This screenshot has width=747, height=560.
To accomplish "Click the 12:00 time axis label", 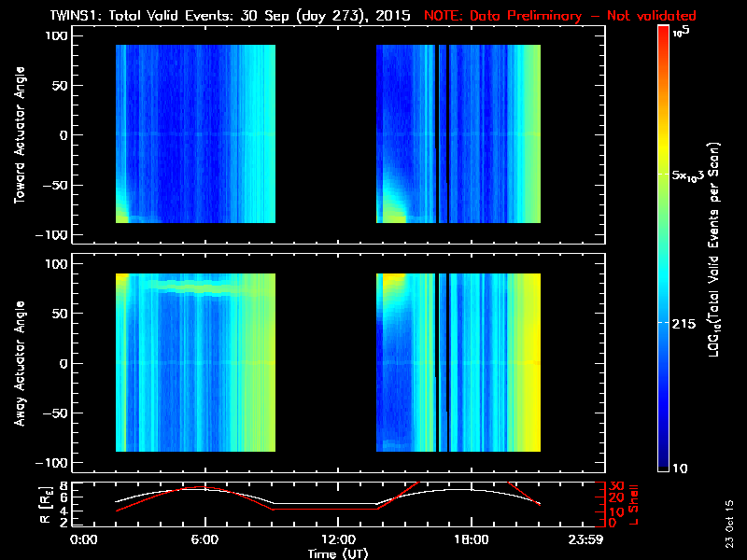I will [x=338, y=539].
